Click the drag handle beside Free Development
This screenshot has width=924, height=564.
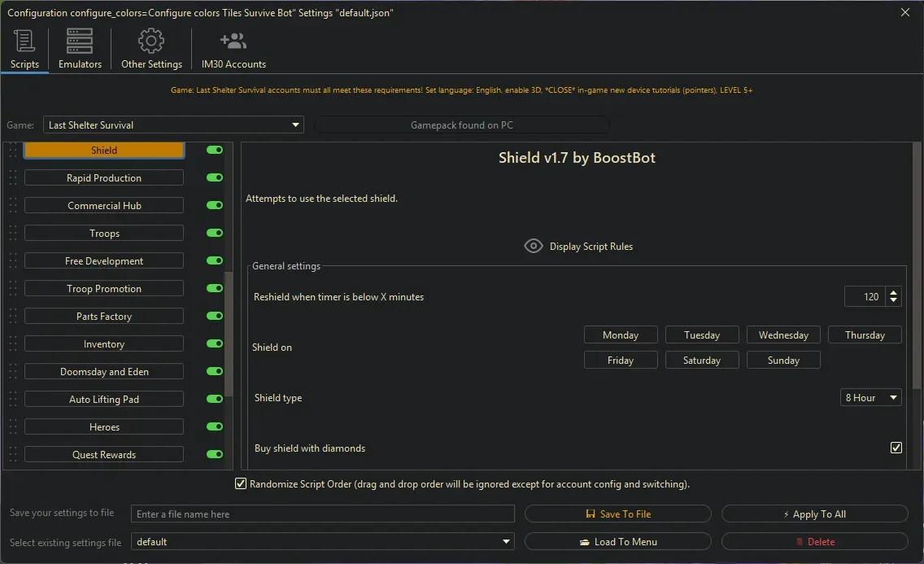[12, 261]
